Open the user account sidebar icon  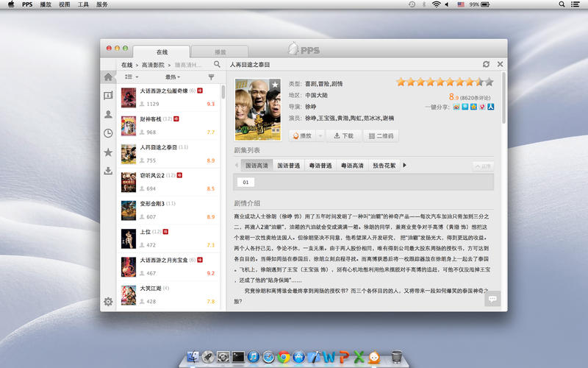[x=108, y=114]
